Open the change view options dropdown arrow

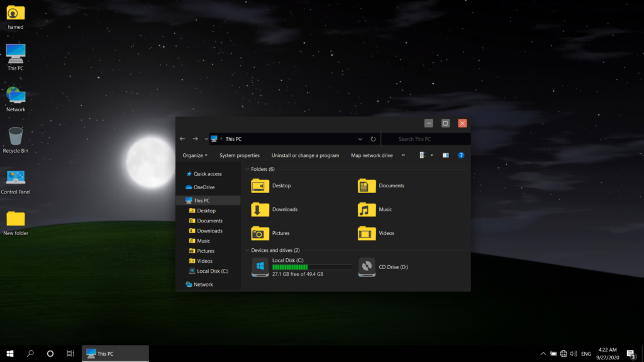point(431,155)
